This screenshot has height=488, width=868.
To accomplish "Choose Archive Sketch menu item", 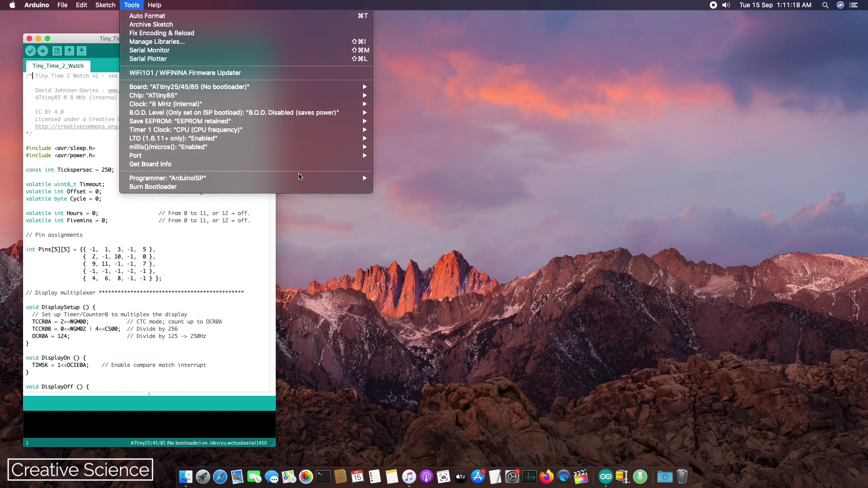I will [x=246, y=24].
